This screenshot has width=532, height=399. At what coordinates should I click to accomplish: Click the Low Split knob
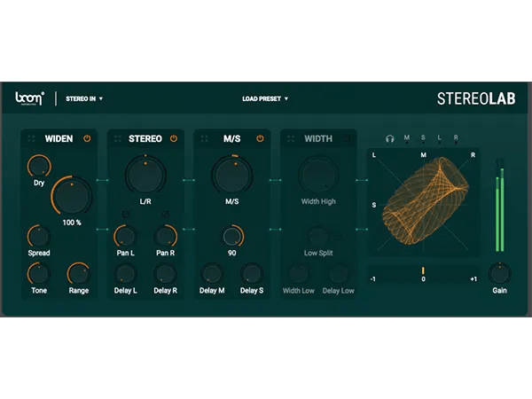click(x=318, y=236)
